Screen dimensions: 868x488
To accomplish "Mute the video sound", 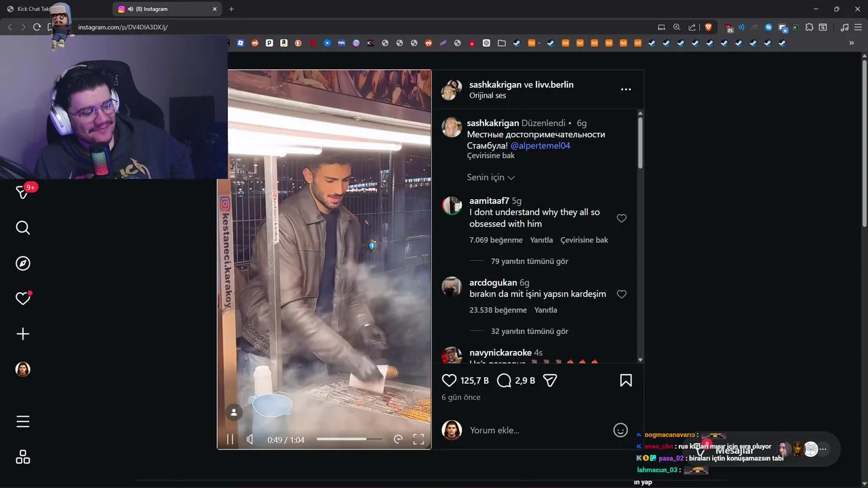I will [x=250, y=439].
